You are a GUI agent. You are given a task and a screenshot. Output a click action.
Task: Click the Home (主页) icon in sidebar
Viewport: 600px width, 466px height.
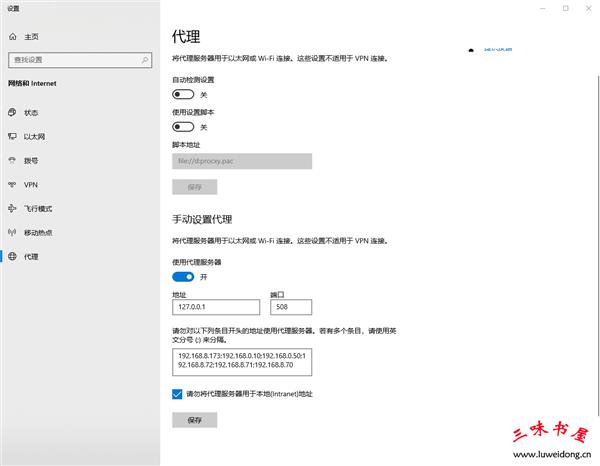12,37
